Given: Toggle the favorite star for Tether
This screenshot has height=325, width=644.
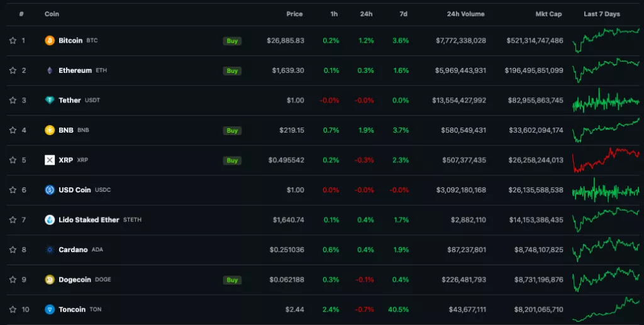Looking at the screenshot, I should click(13, 100).
